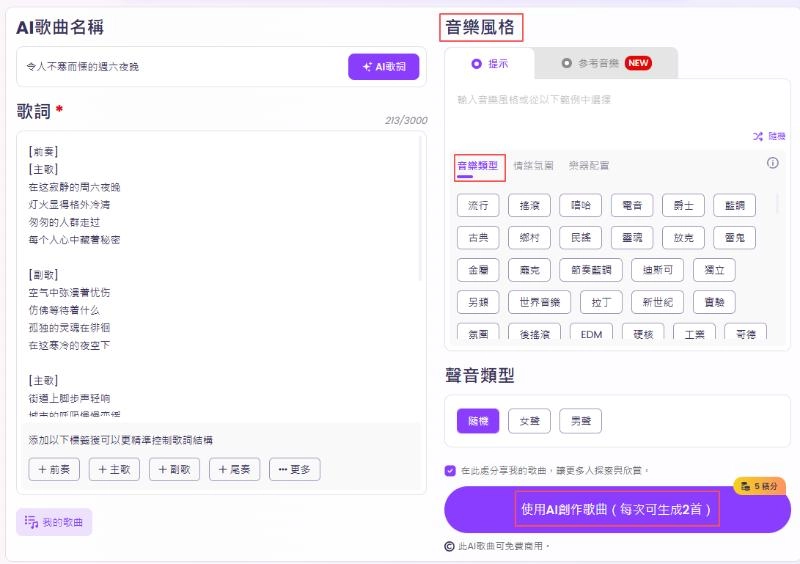
Task: Toggle the share my song checkbox
Action: click(x=450, y=471)
